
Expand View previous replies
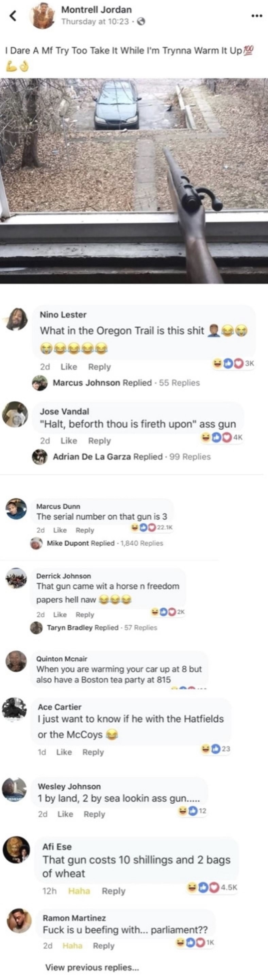92,967
